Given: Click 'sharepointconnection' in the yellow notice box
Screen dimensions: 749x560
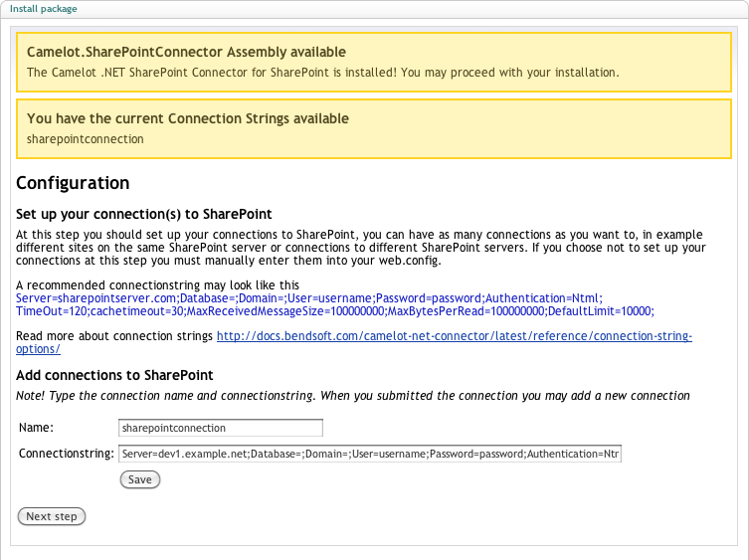Looking at the screenshot, I should click(85, 139).
